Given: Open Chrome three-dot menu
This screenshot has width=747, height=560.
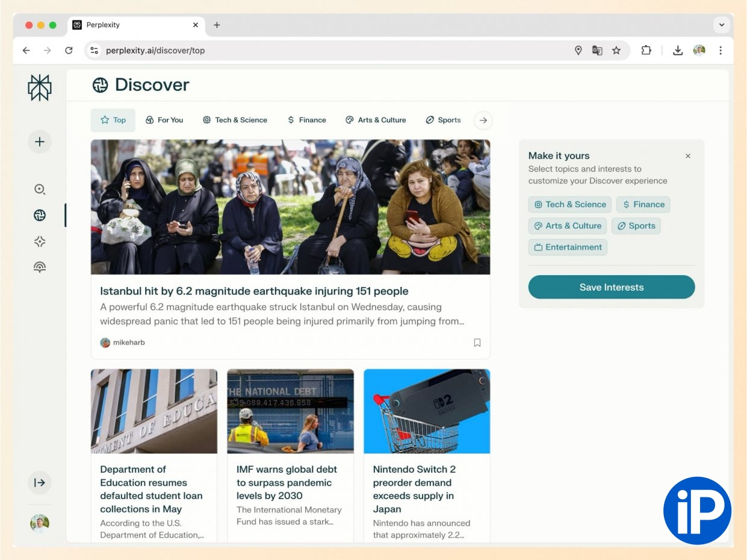Looking at the screenshot, I should (x=721, y=51).
